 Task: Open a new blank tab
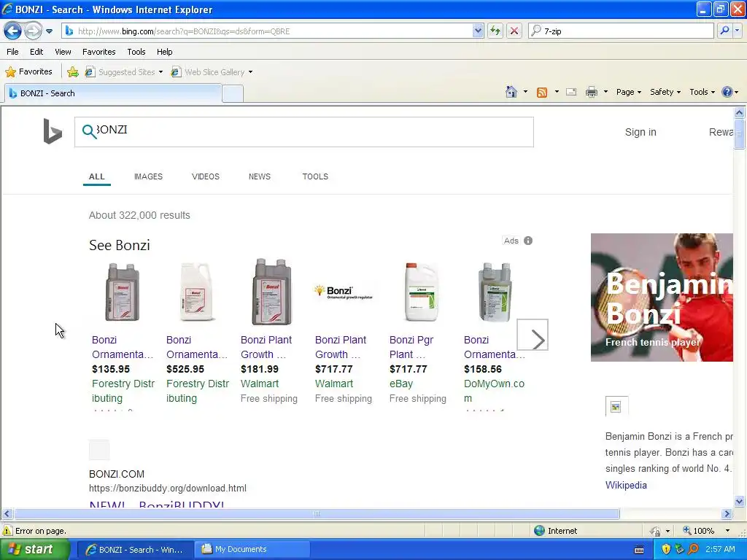tap(233, 94)
